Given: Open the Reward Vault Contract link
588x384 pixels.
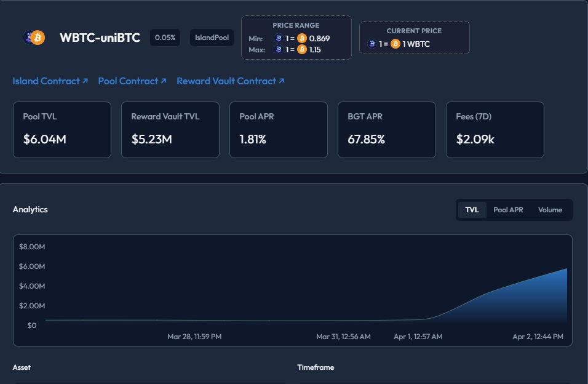Looking at the screenshot, I should click(x=231, y=81).
